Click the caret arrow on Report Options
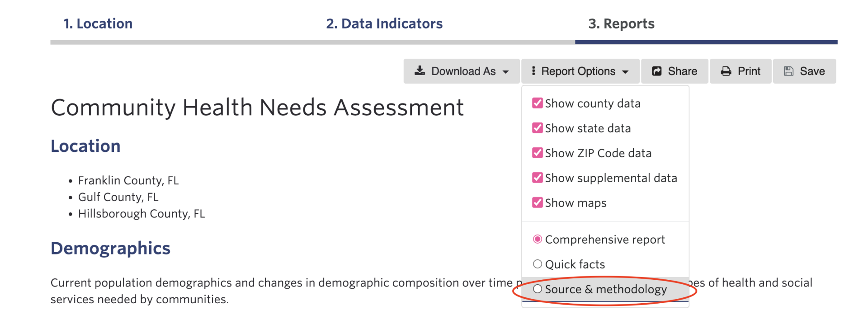 point(626,71)
